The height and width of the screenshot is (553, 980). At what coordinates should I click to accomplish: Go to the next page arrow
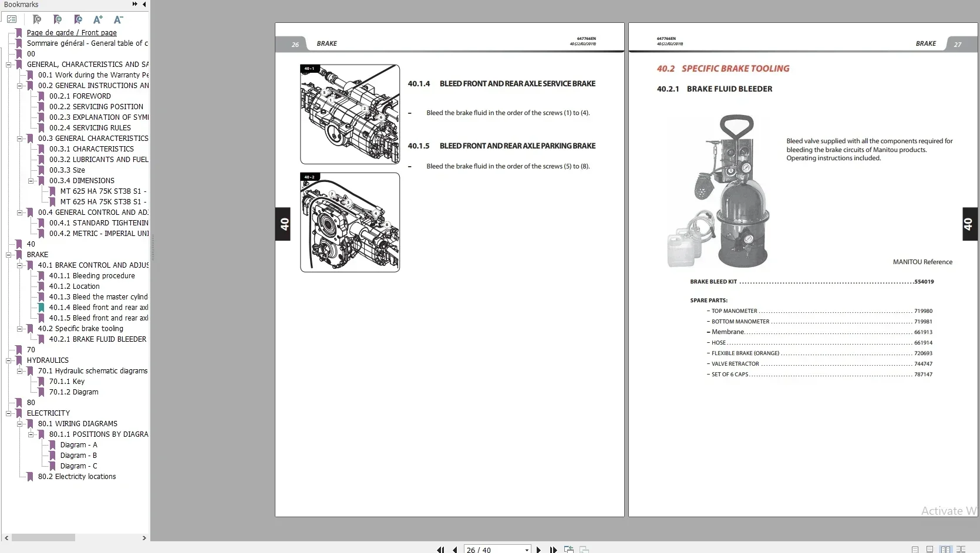click(x=538, y=549)
